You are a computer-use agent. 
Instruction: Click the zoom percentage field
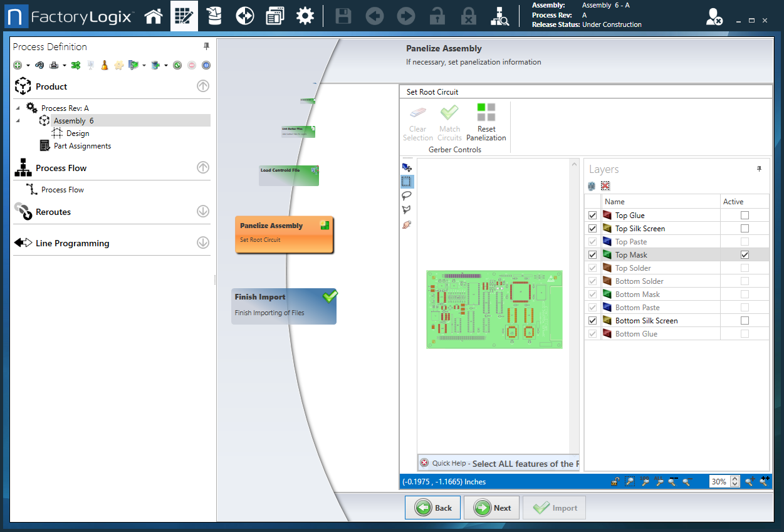pos(719,482)
